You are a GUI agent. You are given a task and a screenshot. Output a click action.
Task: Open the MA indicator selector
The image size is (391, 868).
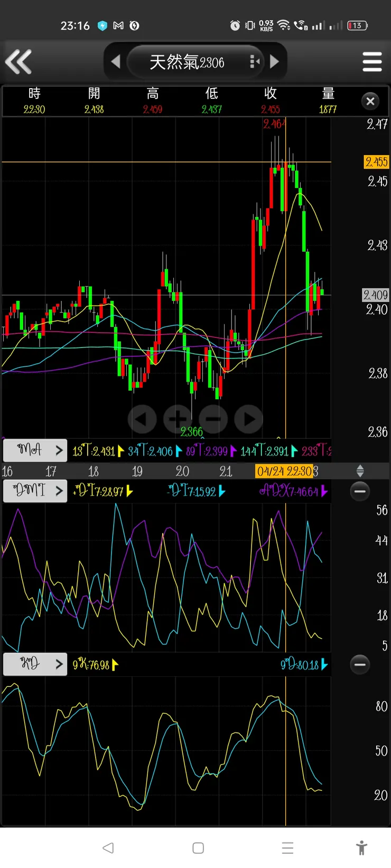tap(35, 450)
